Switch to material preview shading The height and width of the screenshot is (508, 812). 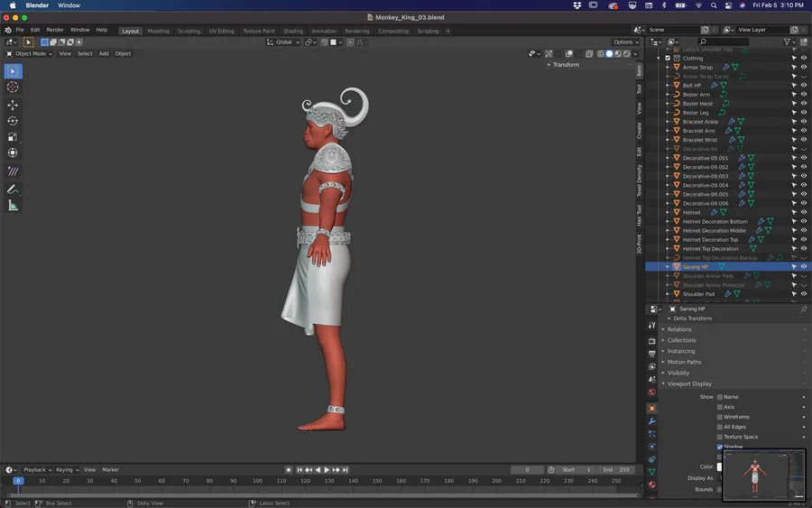(618, 54)
